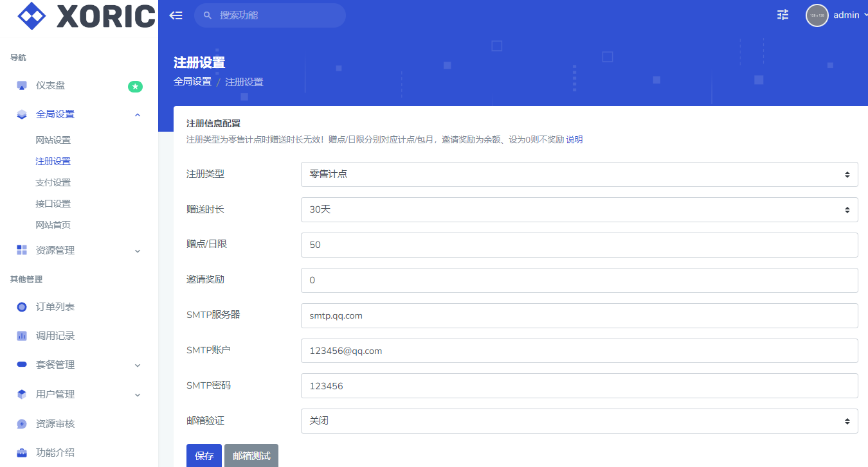This screenshot has height=467, width=868.
Task: Open the 仪表盘 dashboard icon
Action: pyautogui.click(x=22, y=85)
